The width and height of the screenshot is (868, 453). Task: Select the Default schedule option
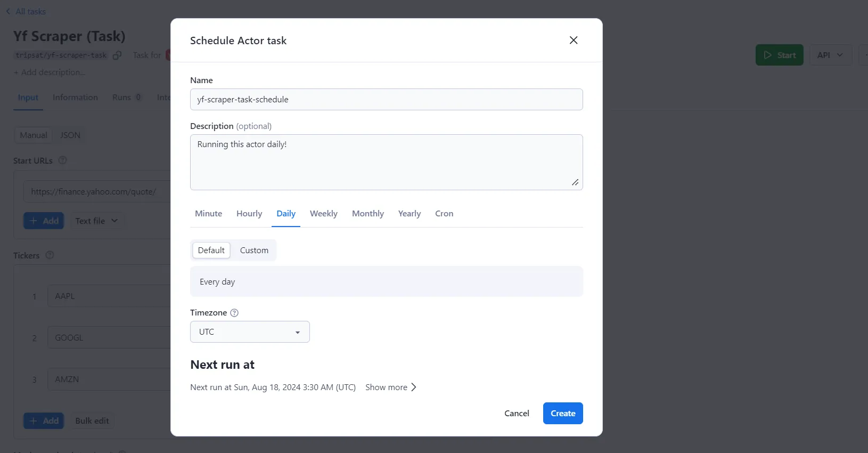click(x=211, y=250)
